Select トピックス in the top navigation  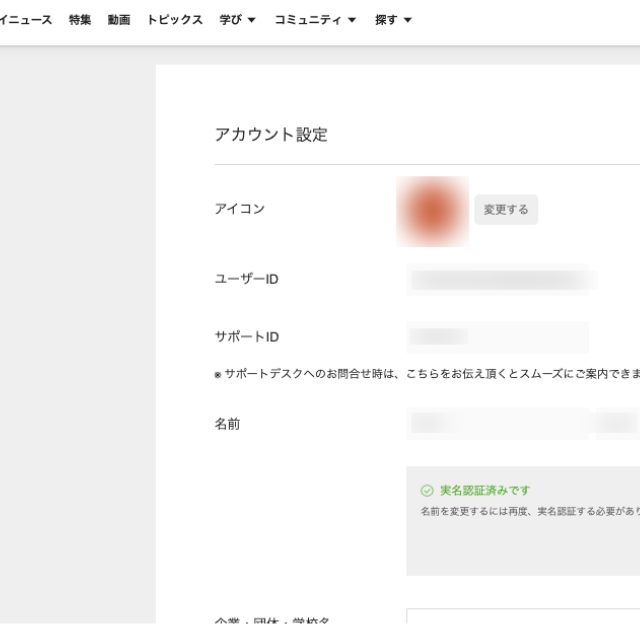175,20
